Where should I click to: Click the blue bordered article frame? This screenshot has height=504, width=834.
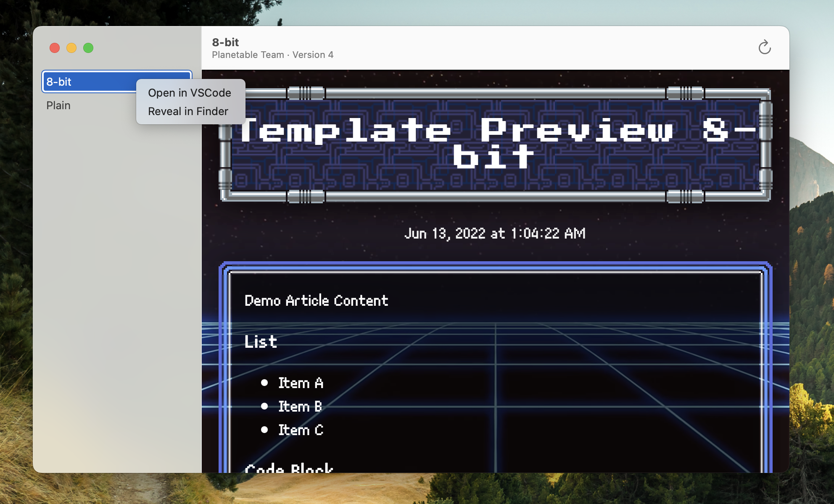pyautogui.click(x=496, y=265)
